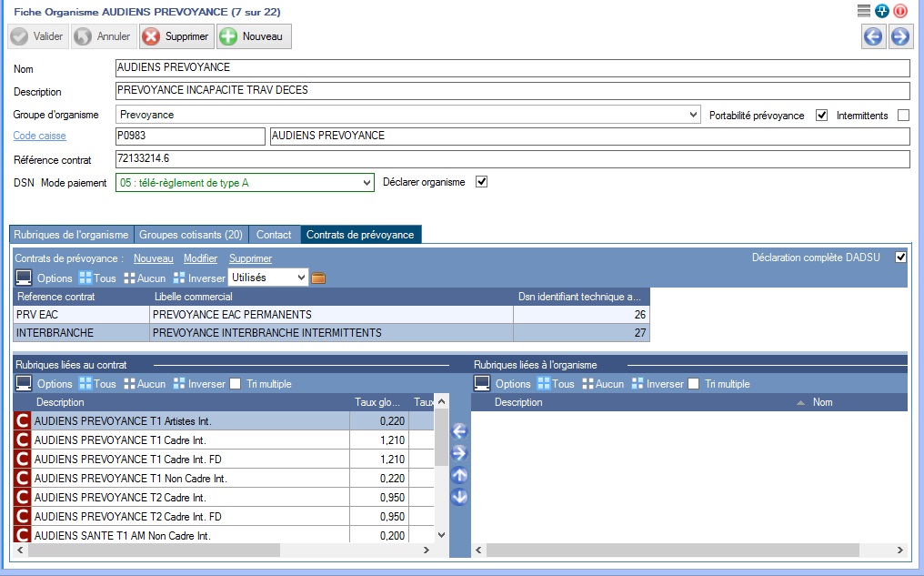The image size is (924, 576).
Task: Enable the Intermittents checkbox
Action: point(903,116)
